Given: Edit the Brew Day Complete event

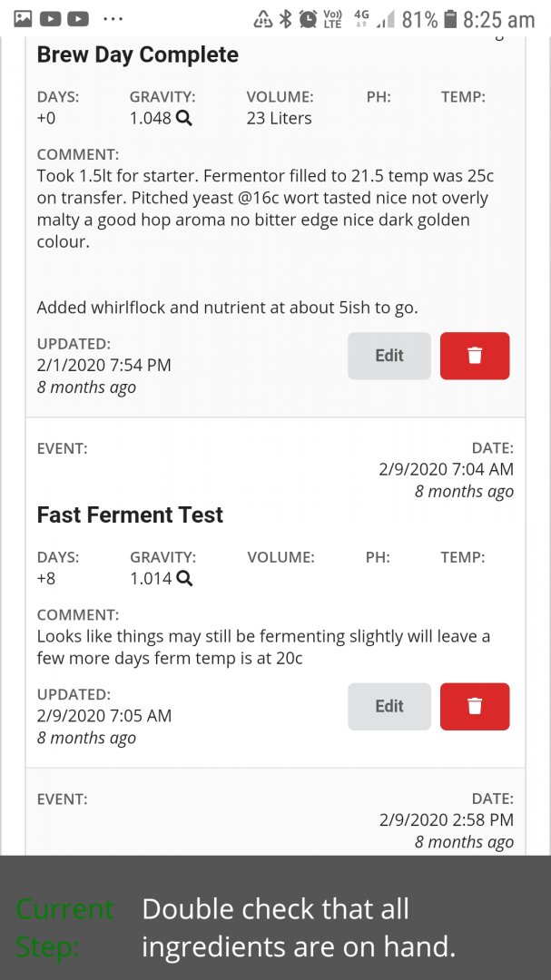Looking at the screenshot, I should [389, 356].
